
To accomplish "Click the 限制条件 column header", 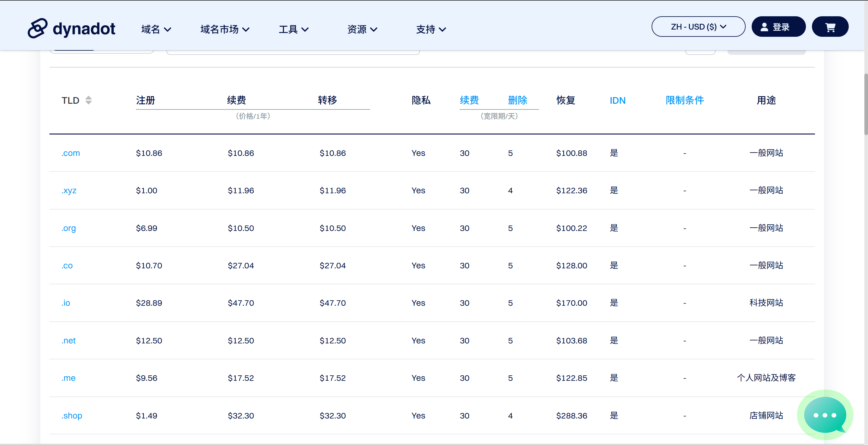I will tap(684, 100).
